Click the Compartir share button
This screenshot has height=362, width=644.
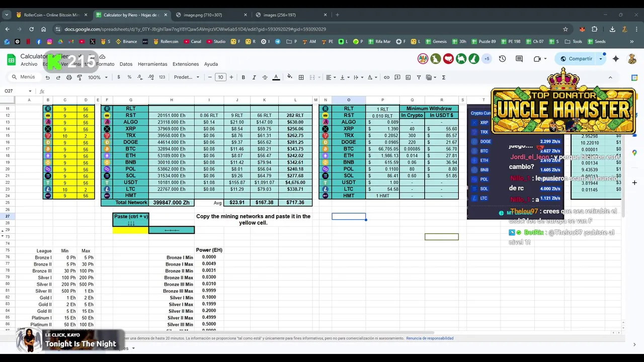coord(576,59)
